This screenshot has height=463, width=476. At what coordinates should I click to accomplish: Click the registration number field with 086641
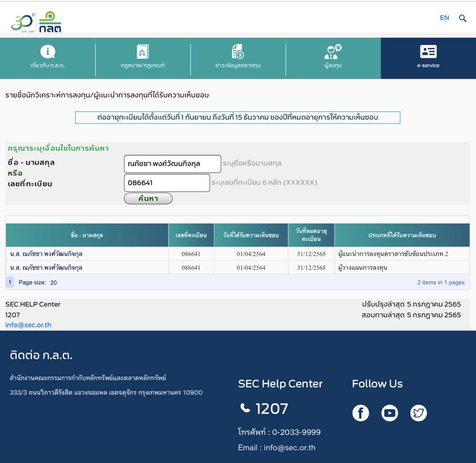[167, 183]
